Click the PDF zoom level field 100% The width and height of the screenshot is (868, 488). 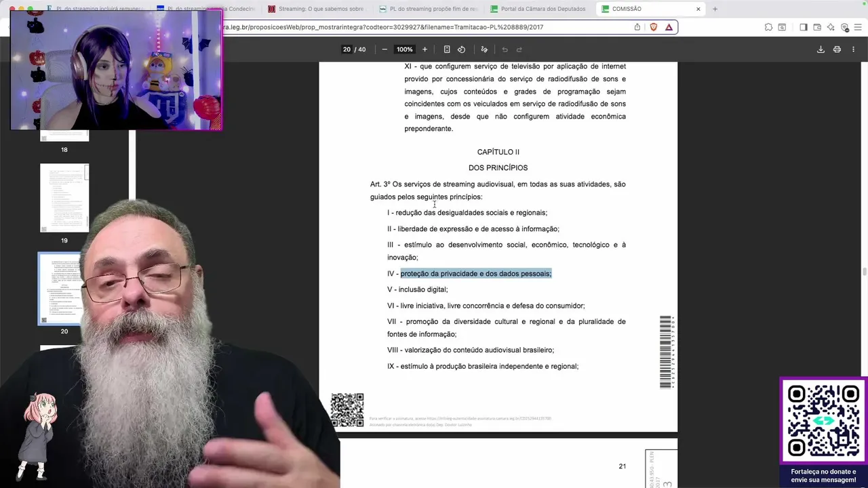click(x=405, y=49)
